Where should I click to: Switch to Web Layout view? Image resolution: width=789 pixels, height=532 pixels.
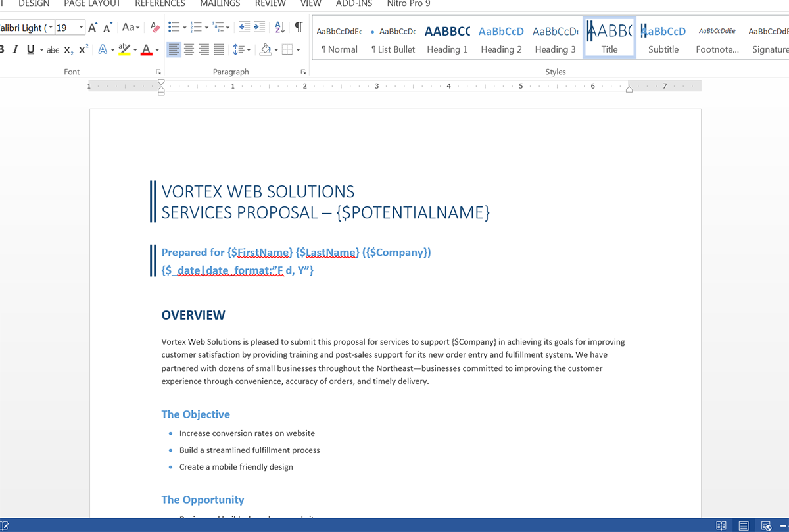click(766, 525)
